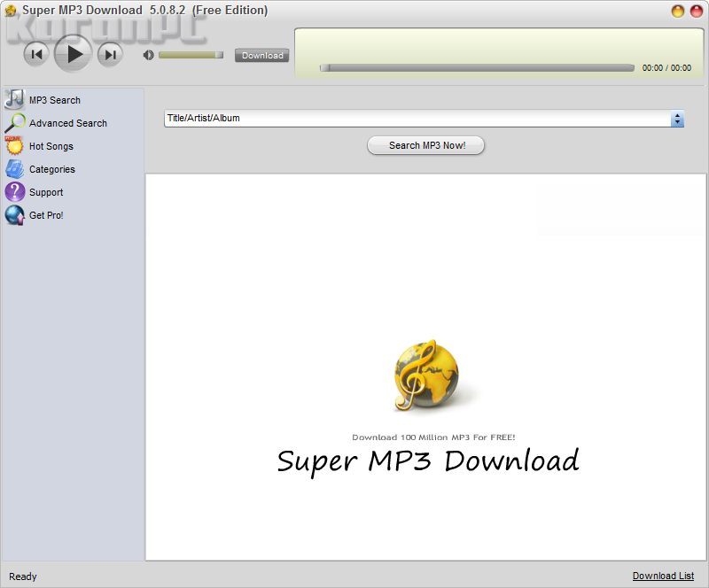Click the Search MP3 Now! button
709x588 pixels.
[x=425, y=145]
